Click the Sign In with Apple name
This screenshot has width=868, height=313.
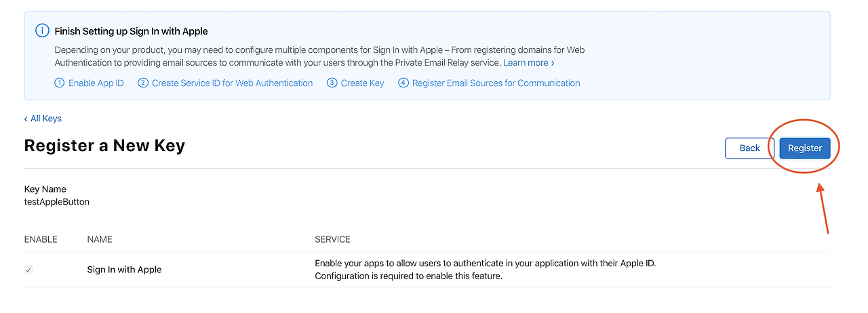124,270
